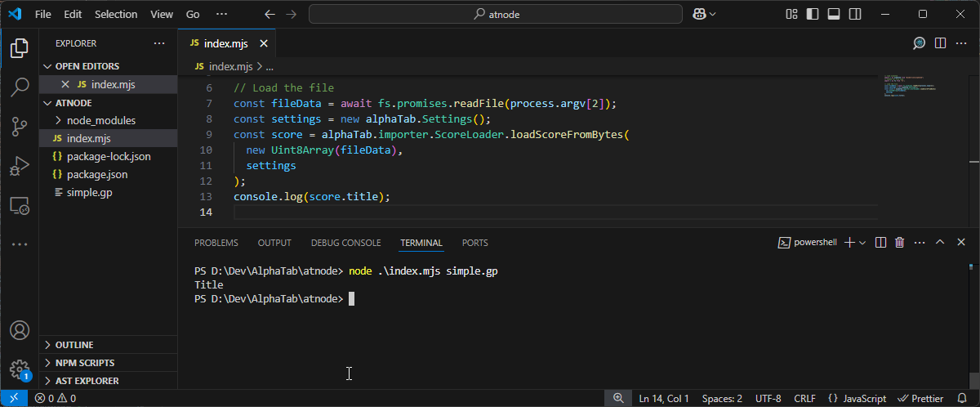980x407 pixels.
Task: Open the View menu
Action: coord(162,14)
